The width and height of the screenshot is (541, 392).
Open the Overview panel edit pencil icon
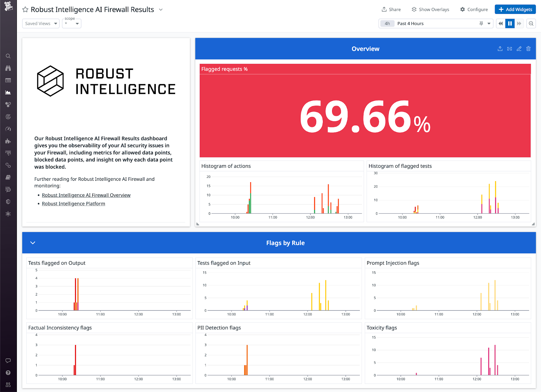click(519, 49)
